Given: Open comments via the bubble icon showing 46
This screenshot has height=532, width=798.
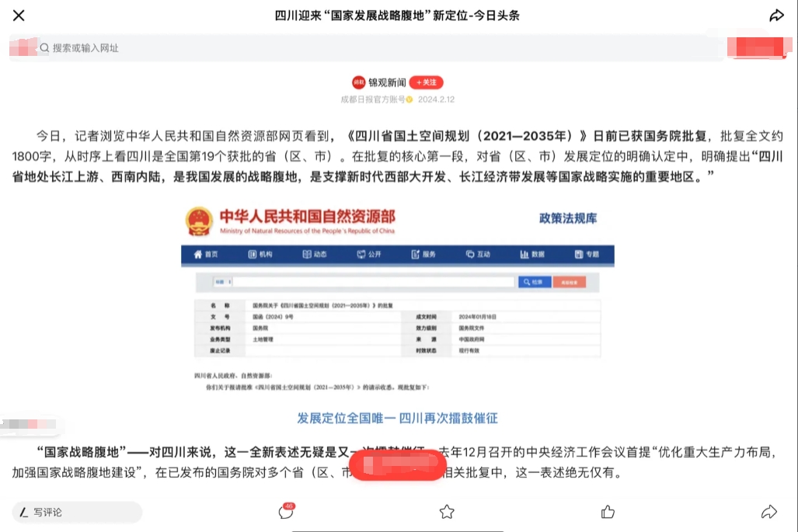Looking at the screenshot, I should (x=287, y=513).
